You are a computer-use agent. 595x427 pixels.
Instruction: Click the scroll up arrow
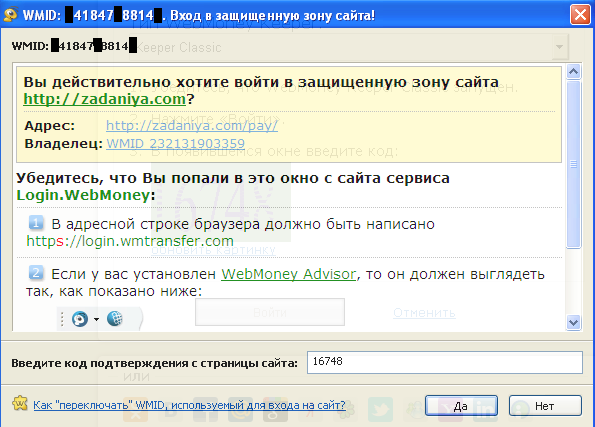(573, 71)
